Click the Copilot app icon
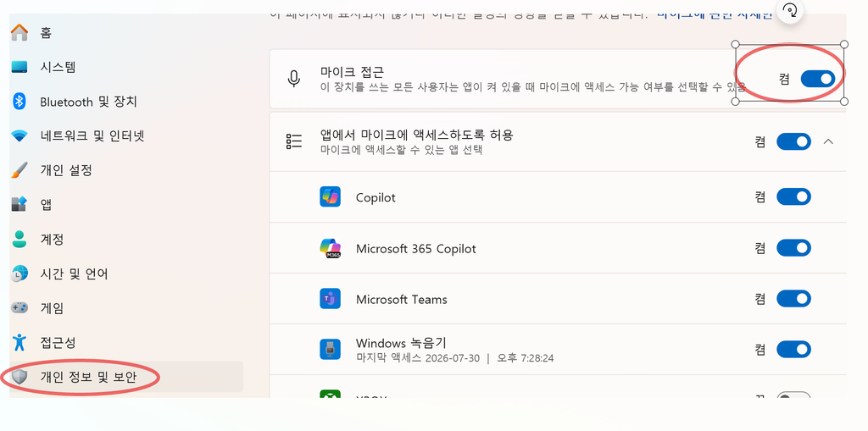The width and height of the screenshot is (868, 431). [330, 197]
